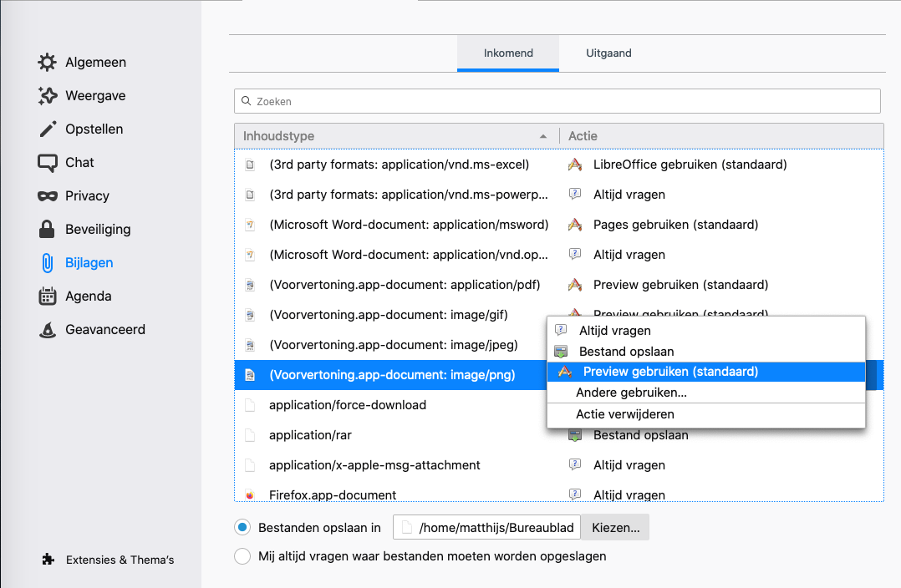The width and height of the screenshot is (901, 588).
Task: Select 'Andere gebruiken...' menu option
Action: click(631, 393)
